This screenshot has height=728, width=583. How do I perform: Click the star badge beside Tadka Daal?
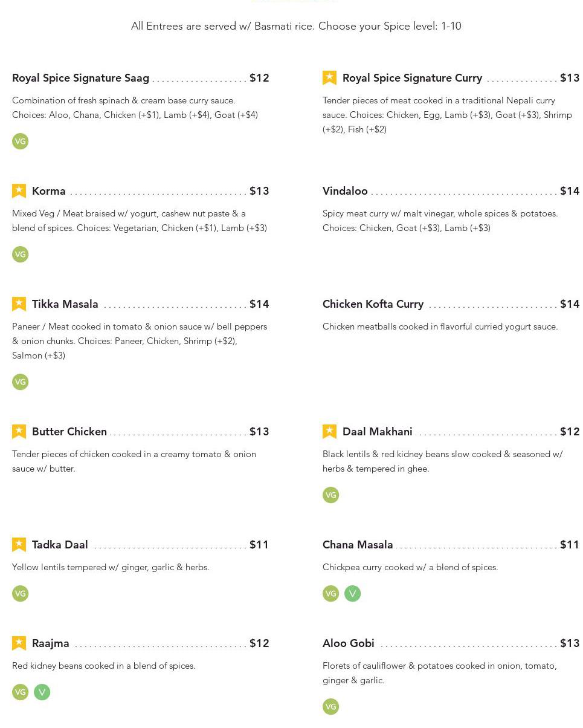(x=19, y=545)
